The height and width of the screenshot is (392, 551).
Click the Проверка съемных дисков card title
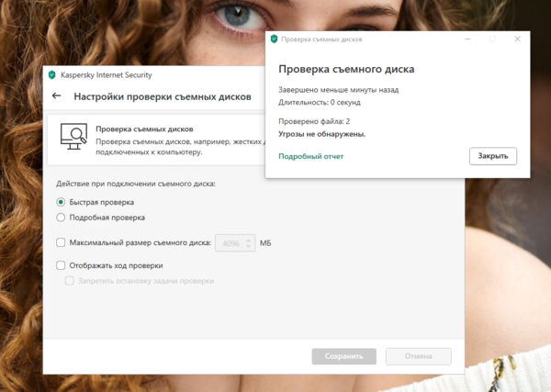click(x=144, y=129)
